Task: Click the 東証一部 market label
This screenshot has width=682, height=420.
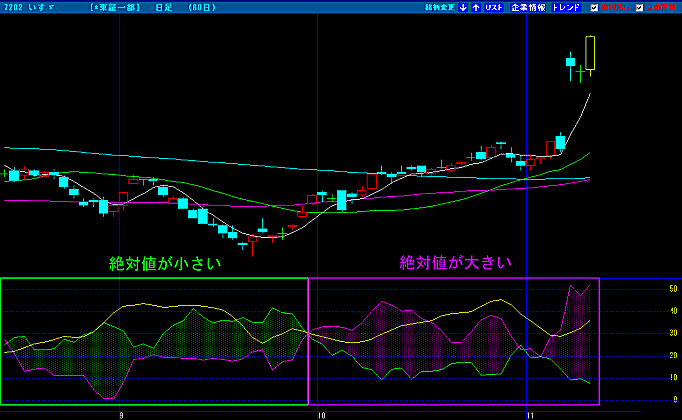Action: (115, 7)
